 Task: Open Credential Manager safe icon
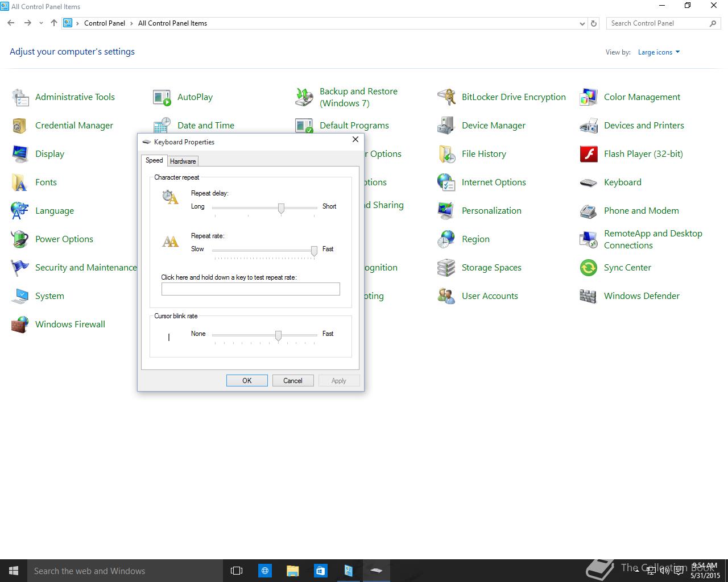point(20,126)
